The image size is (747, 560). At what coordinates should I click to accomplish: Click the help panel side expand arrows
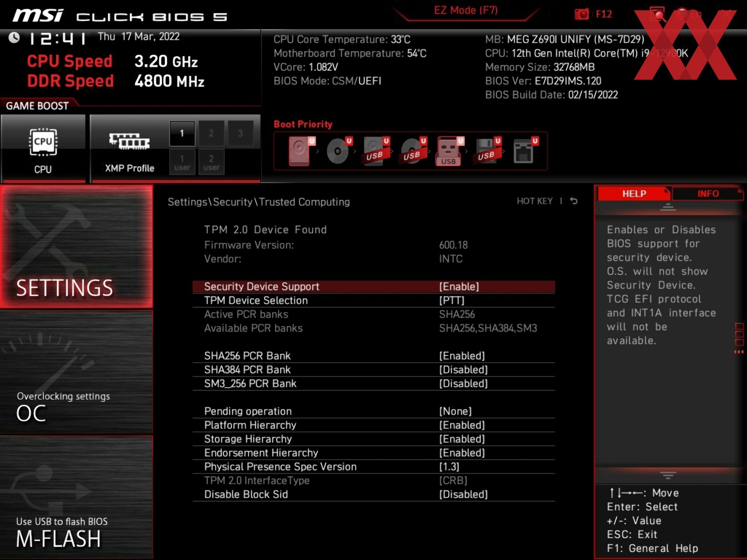[739, 352]
